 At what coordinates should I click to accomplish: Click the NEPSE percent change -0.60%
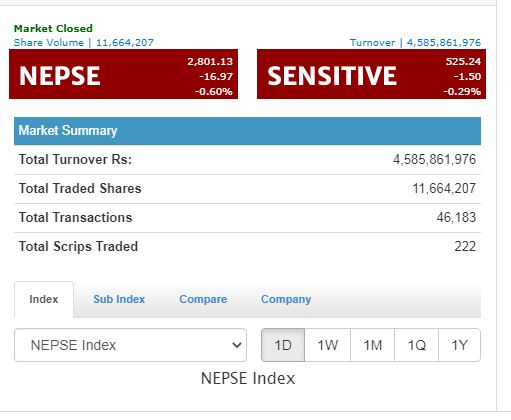(x=214, y=91)
